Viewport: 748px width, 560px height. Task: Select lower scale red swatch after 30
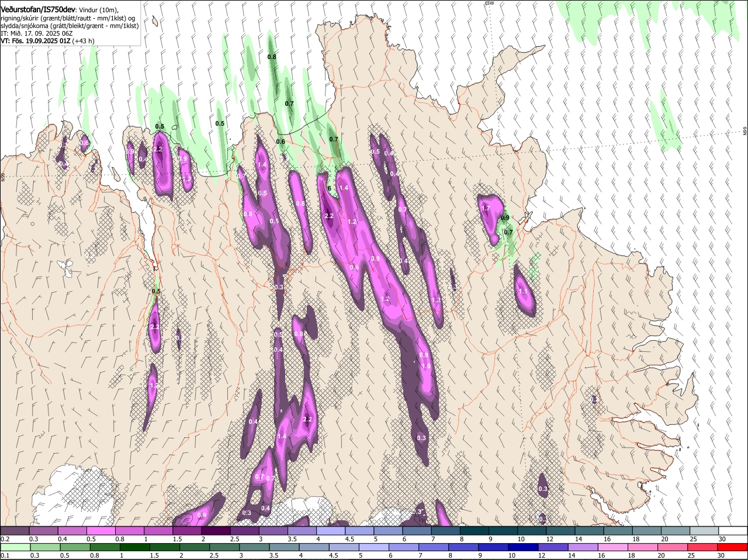tap(733, 548)
